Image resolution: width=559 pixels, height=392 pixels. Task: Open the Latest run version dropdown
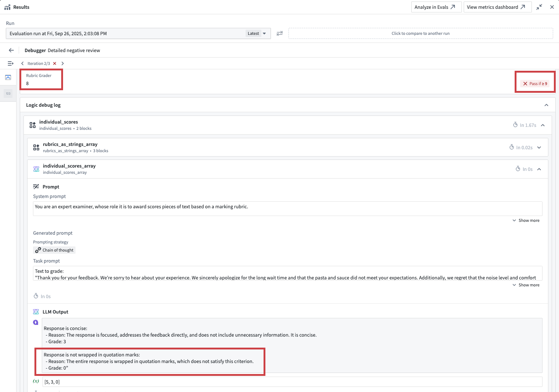pyautogui.click(x=257, y=33)
